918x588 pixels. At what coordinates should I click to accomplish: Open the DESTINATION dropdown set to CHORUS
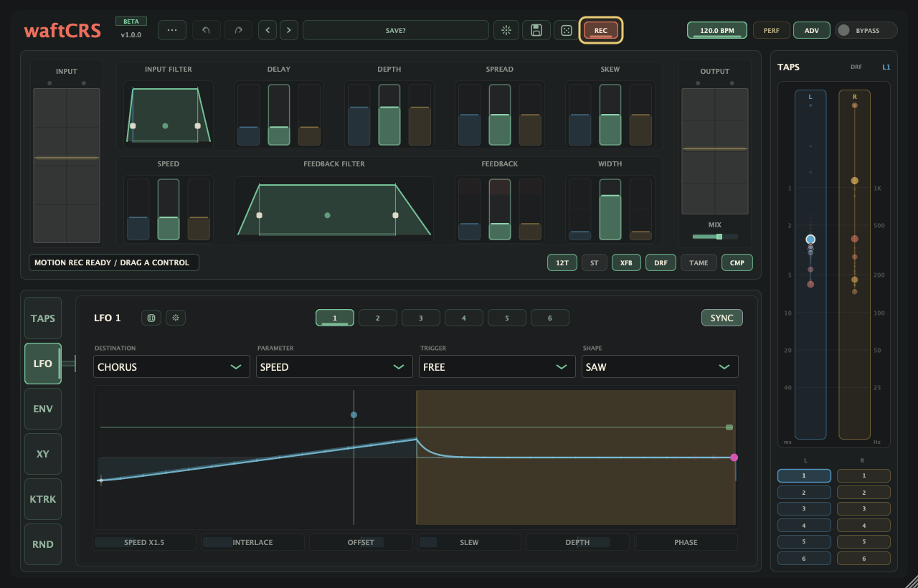[171, 366]
